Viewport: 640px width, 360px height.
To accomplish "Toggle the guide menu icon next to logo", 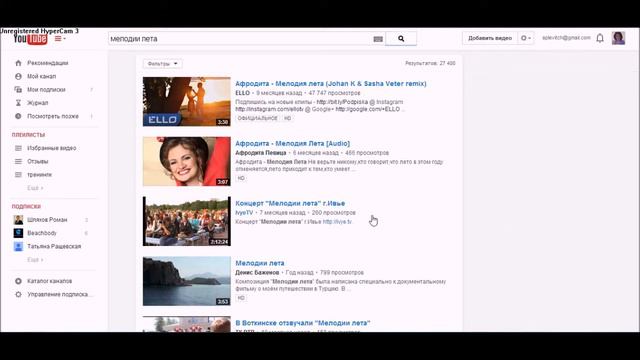I will (x=60, y=39).
